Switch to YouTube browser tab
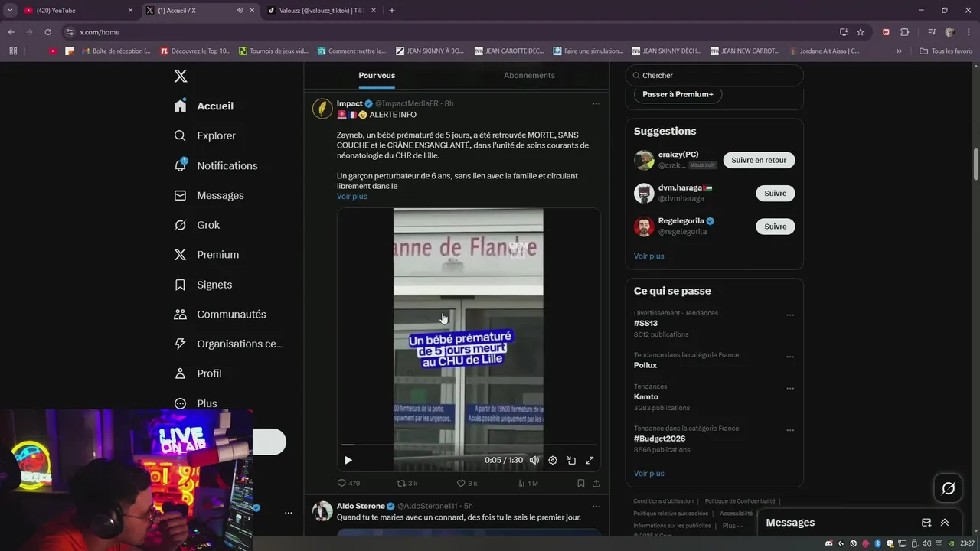The image size is (980, 551). pos(78,11)
